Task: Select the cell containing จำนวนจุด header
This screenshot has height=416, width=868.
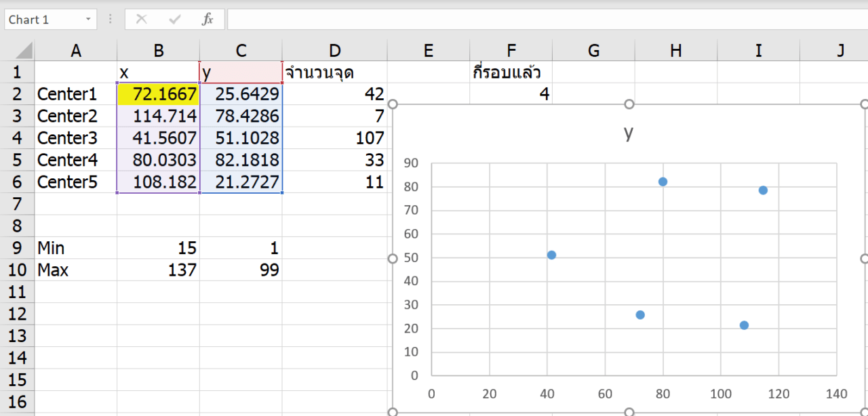Action: [335, 72]
